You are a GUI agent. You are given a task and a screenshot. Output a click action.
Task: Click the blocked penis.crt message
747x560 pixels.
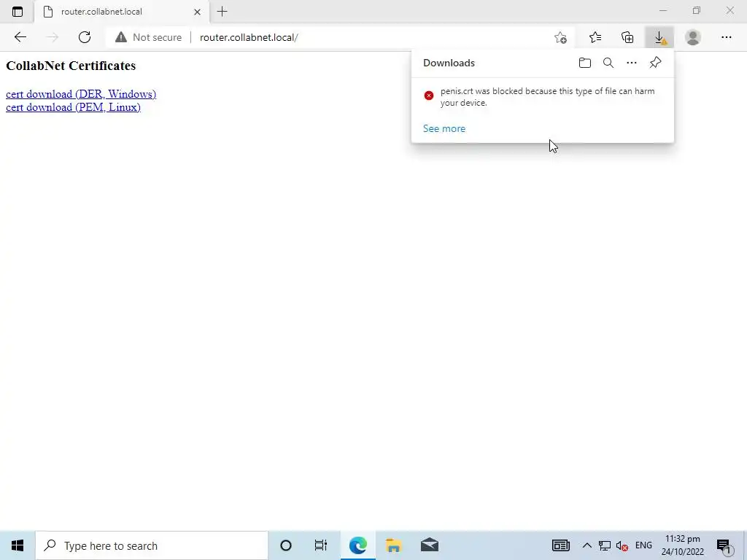[x=547, y=97]
